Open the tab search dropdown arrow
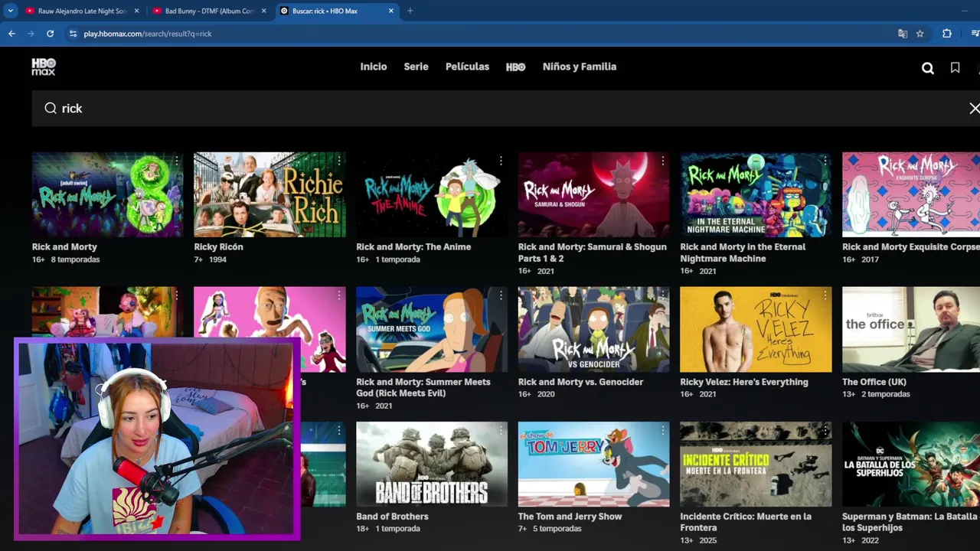Viewport: 980px width, 551px height. (x=10, y=11)
